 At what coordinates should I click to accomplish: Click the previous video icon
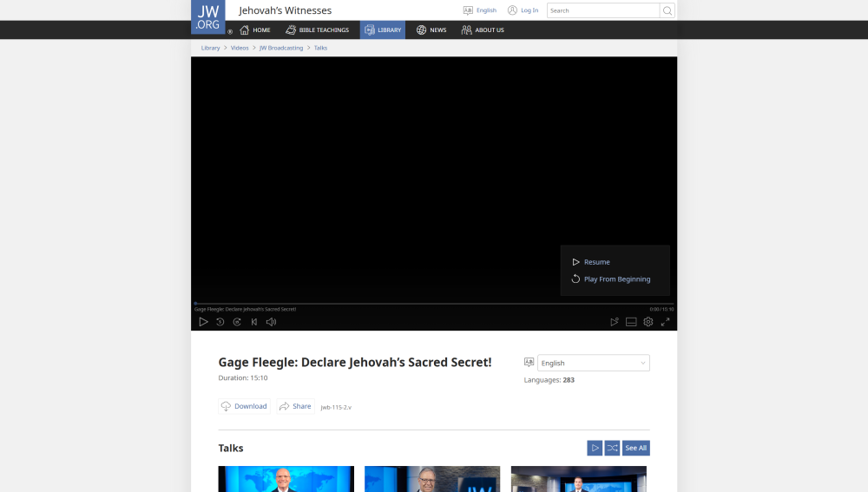pyautogui.click(x=254, y=322)
